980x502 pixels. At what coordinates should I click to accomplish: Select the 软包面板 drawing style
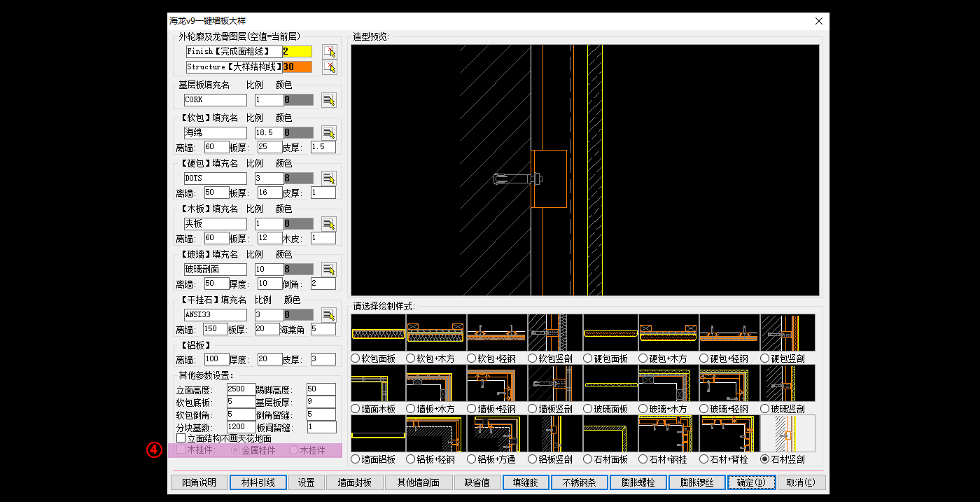[356, 358]
